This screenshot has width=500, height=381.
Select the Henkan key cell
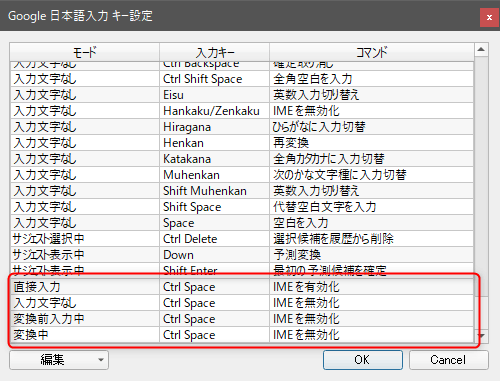coord(214,143)
